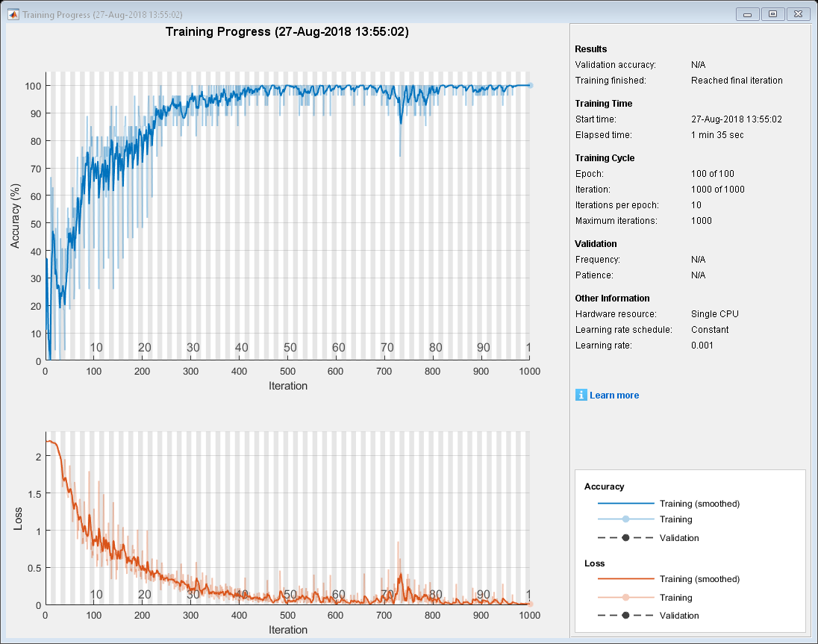Select the learning rate value 0.001
Viewport: 818px width, 644px height.
coord(702,346)
